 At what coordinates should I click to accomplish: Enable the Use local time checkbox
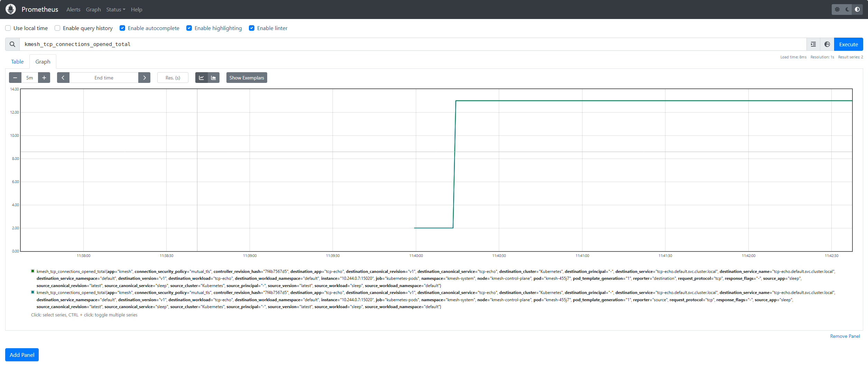pyautogui.click(x=8, y=28)
